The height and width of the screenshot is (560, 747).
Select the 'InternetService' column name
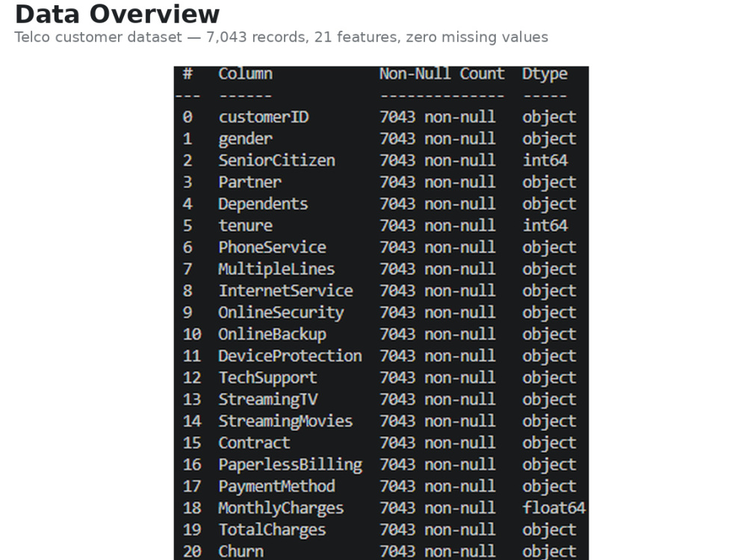(x=285, y=291)
